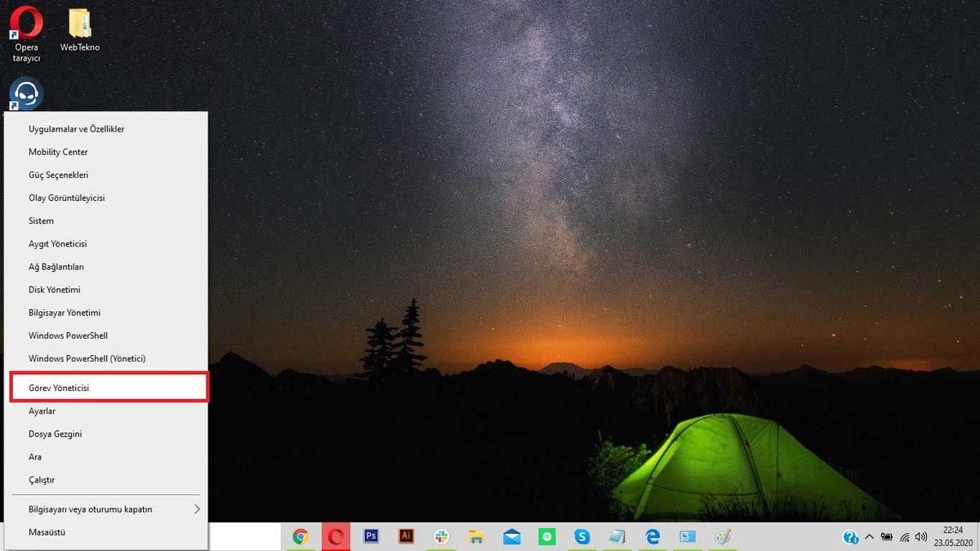The height and width of the screenshot is (551, 980).
Task: Open the volume control in the system tray
Action: pos(921,537)
